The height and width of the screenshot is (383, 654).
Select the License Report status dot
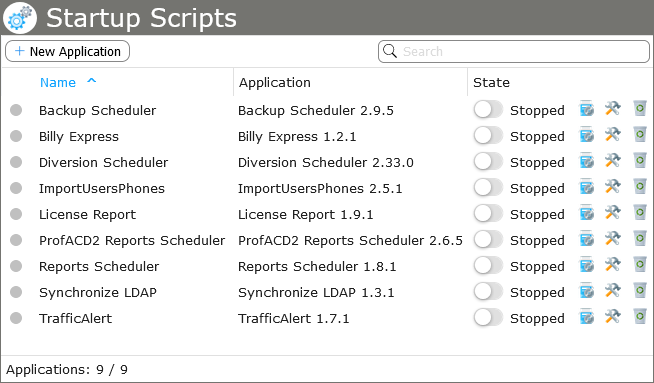pyautogui.click(x=16, y=214)
